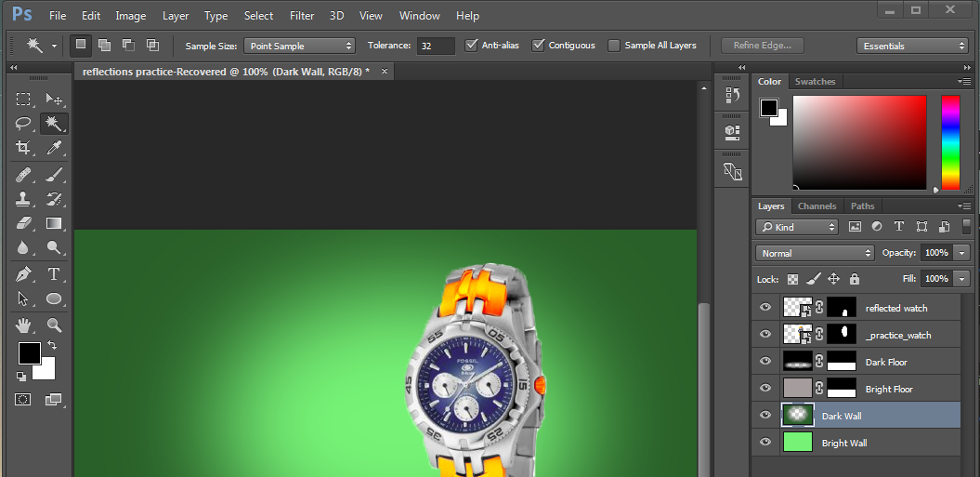Select the Rectangular Marquee tool
Viewport: 980px width, 477px height.
pos(23,99)
